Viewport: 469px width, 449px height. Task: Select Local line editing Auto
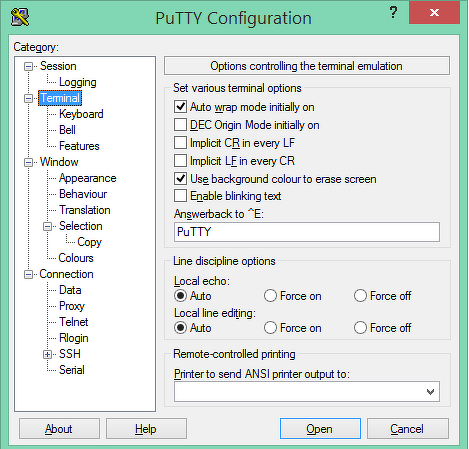tap(180, 328)
